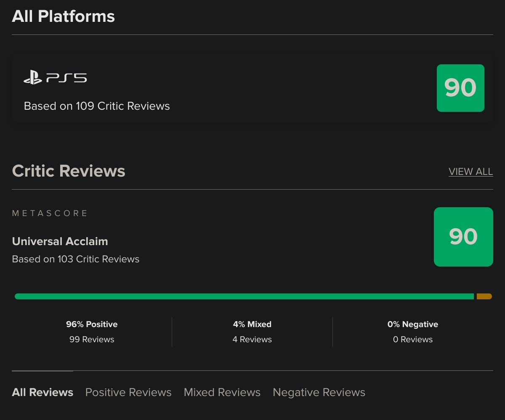Open the PS5 score badge showing 90
Image resolution: width=505 pixels, height=420 pixels.
coord(460,88)
